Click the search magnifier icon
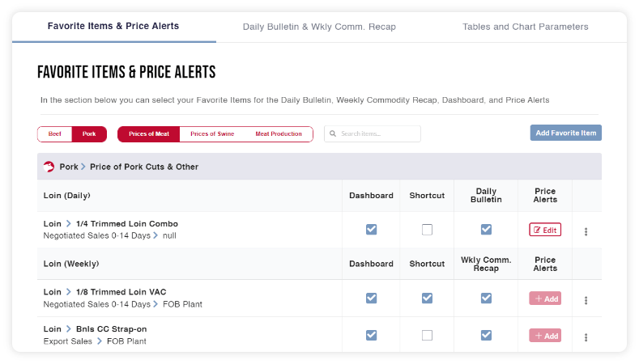Image resolution: width=639 pixels, height=364 pixels. (333, 134)
